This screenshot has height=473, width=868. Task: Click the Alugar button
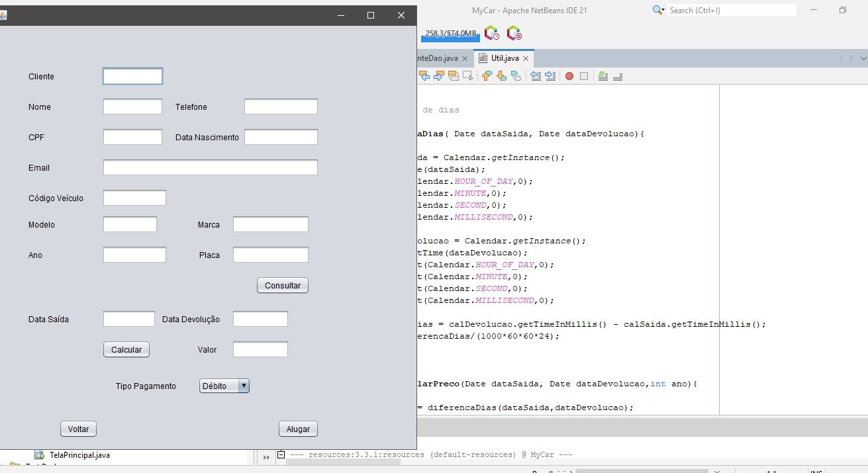(298, 429)
